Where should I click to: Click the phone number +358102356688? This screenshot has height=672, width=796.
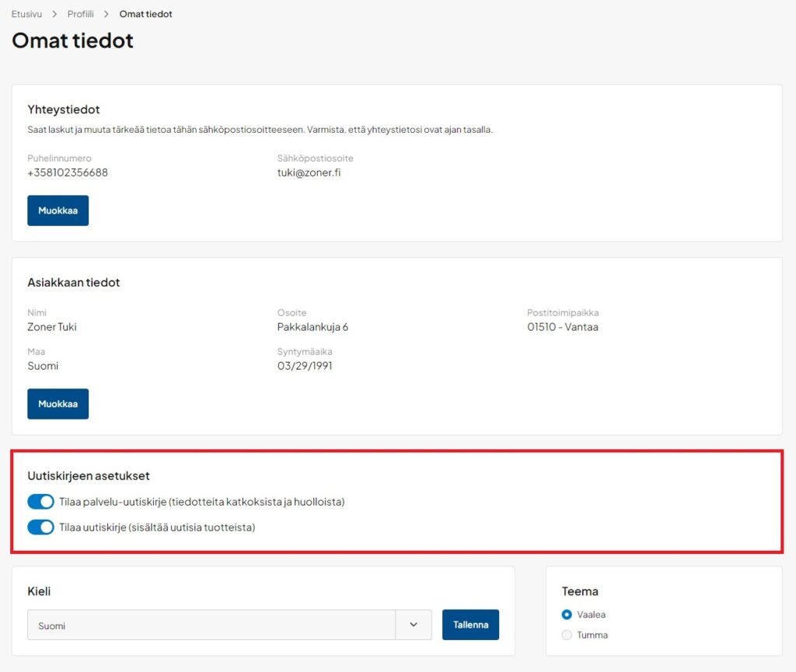[68, 172]
